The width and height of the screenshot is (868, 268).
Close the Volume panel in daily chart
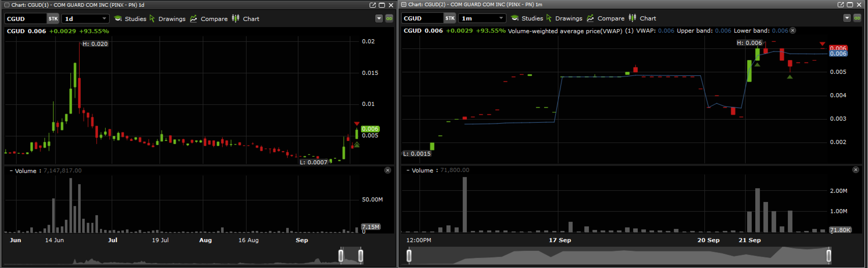click(388, 170)
